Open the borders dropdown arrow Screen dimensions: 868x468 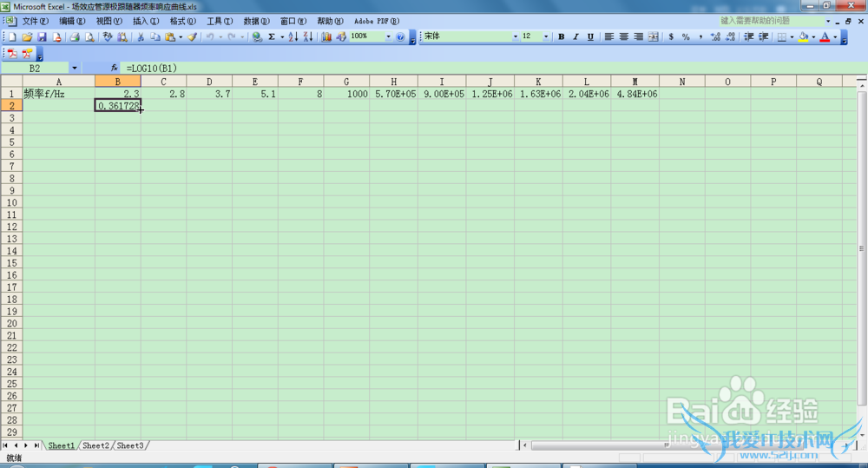pyautogui.click(x=792, y=37)
